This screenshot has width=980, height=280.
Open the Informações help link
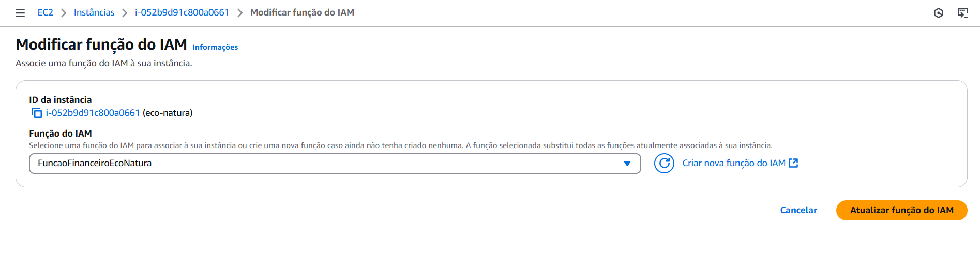coord(215,47)
